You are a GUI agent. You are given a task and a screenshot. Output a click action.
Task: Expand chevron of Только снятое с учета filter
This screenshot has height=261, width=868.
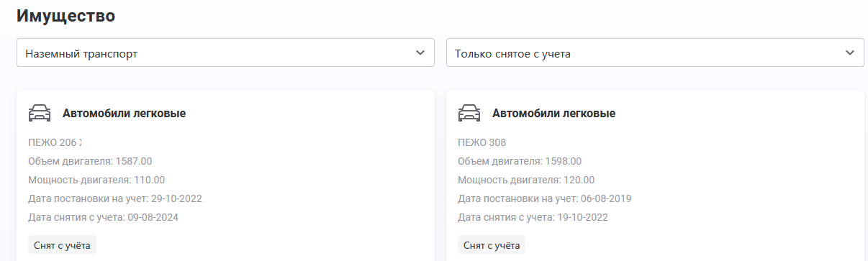(850, 52)
